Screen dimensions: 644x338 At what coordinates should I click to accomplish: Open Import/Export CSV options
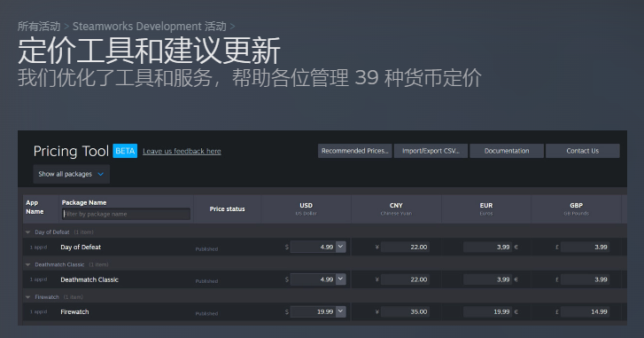click(x=431, y=151)
